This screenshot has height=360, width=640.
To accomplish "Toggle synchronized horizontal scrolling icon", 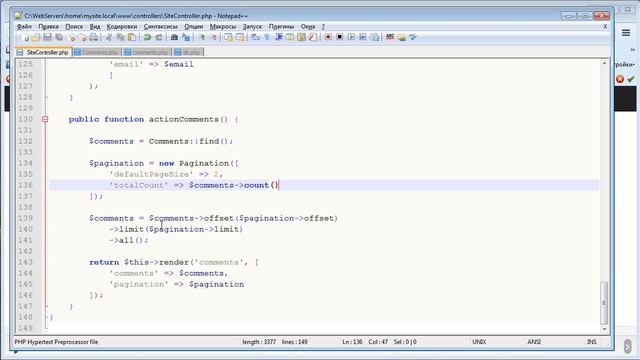I will pyautogui.click(x=240, y=38).
